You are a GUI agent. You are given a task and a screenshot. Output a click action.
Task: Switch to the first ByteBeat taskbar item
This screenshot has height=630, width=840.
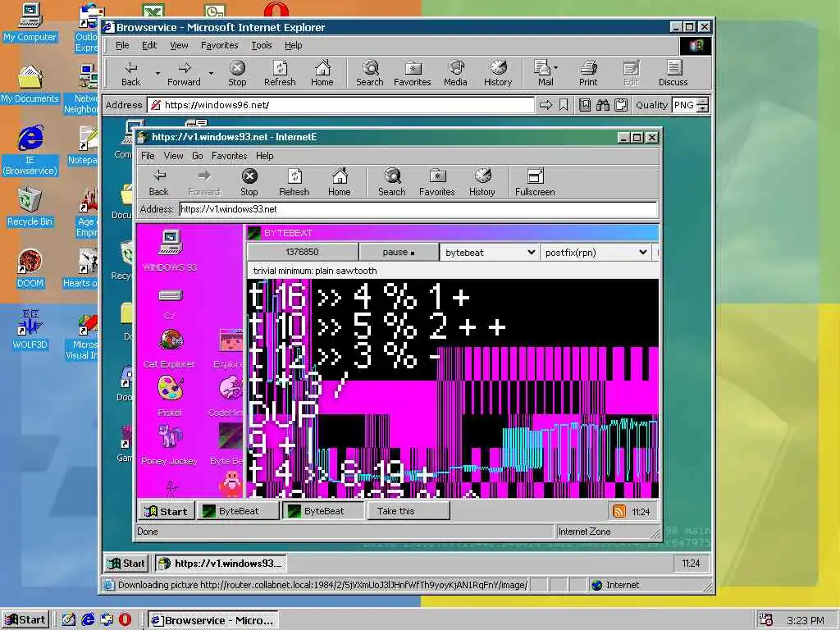point(238,511)
